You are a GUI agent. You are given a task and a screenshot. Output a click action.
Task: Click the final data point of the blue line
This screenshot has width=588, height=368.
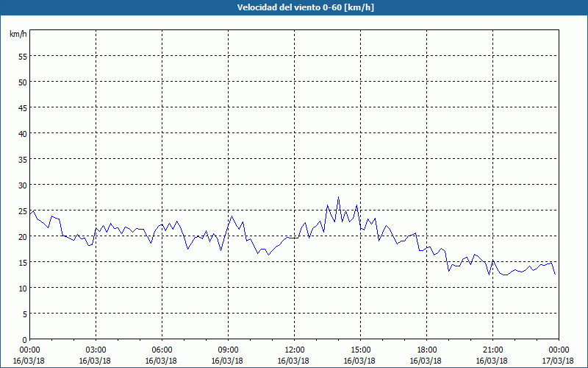pyautogui.click(x=555, y=274)
